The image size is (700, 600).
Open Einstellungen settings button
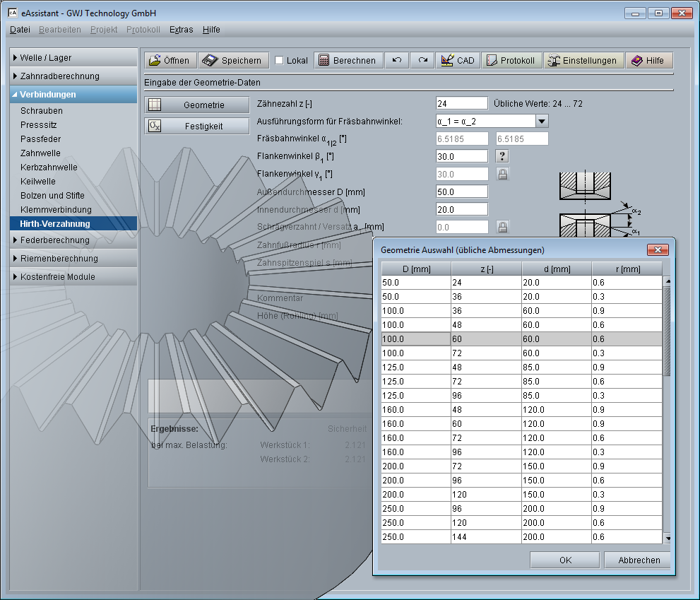click(583, 61)
